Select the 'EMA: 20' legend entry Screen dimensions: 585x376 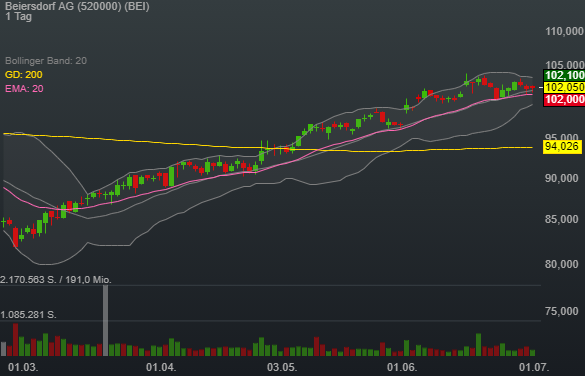click(24, 89)
